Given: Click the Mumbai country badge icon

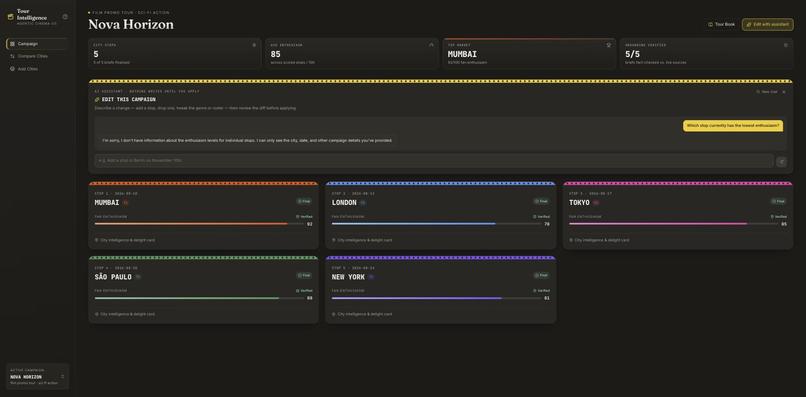Looking at the screenshot, I should coord(125,203).
